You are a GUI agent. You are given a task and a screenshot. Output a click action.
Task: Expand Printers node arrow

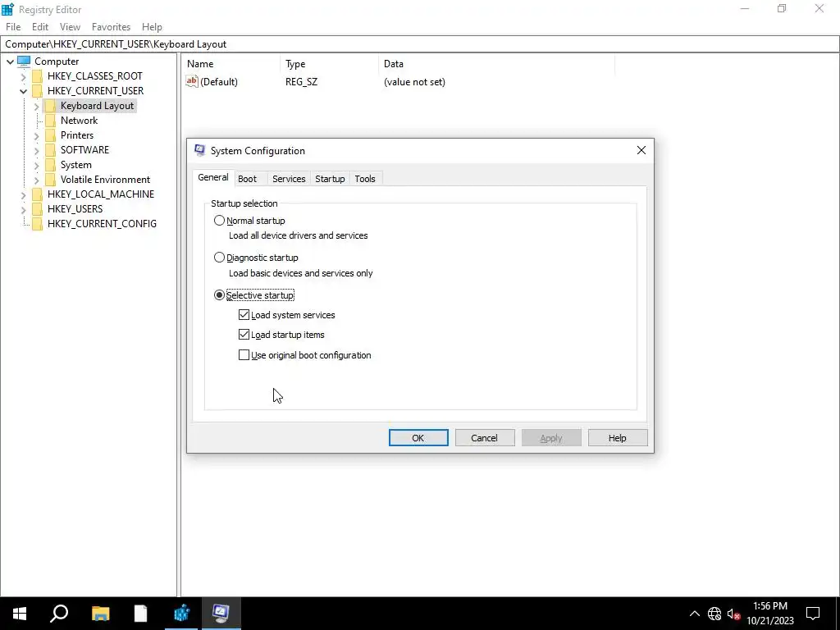coord(36,135)
